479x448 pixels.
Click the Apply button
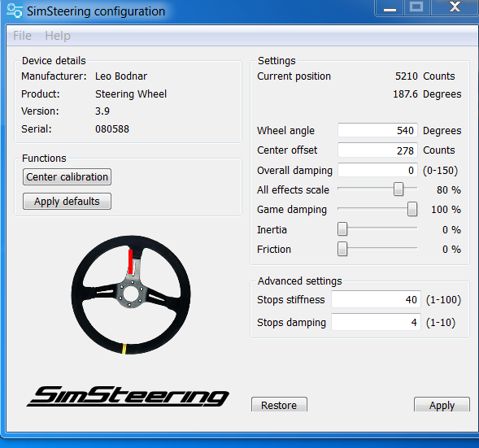[442, 405]
